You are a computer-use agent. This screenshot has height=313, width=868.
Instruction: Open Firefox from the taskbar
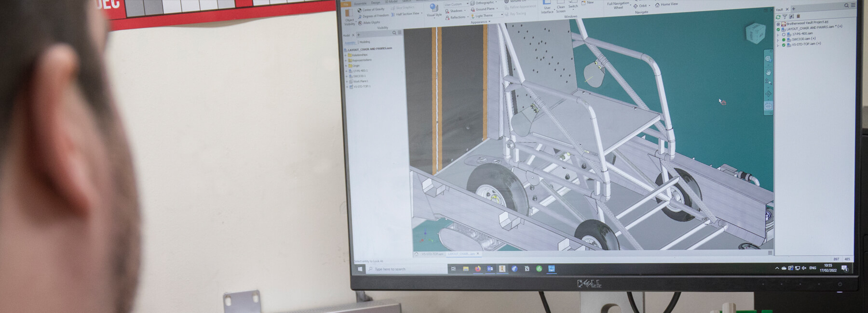(x=478, y=269)
